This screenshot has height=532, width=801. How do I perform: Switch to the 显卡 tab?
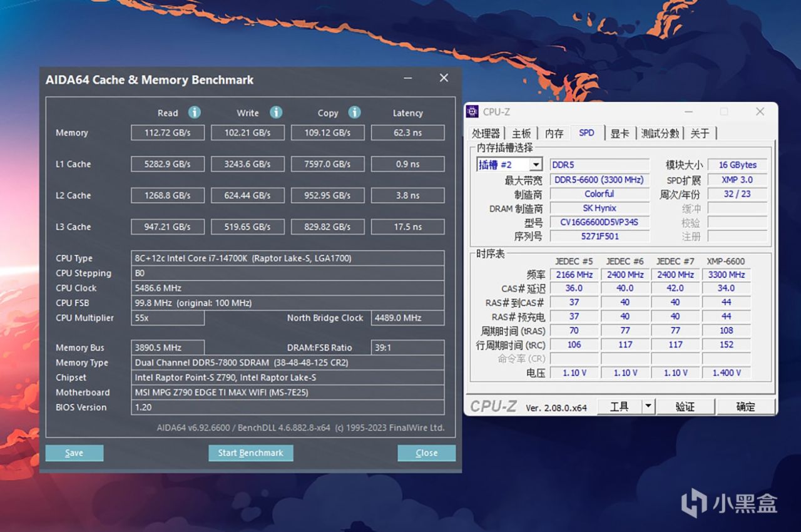point(620,133)
